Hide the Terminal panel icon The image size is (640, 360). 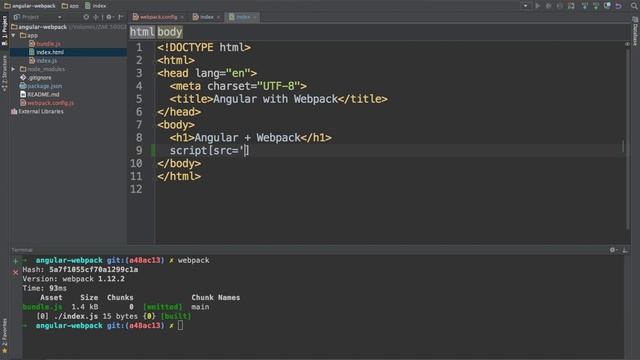coord(625,250)
